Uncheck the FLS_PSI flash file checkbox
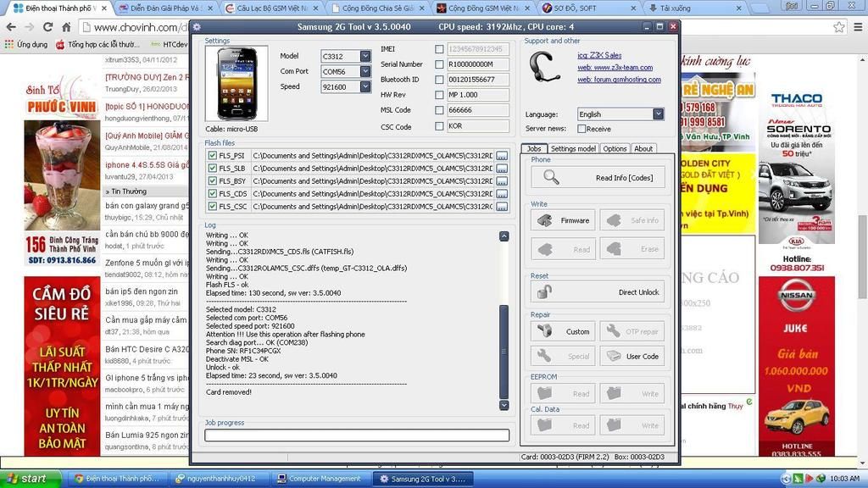 point(212,156)
